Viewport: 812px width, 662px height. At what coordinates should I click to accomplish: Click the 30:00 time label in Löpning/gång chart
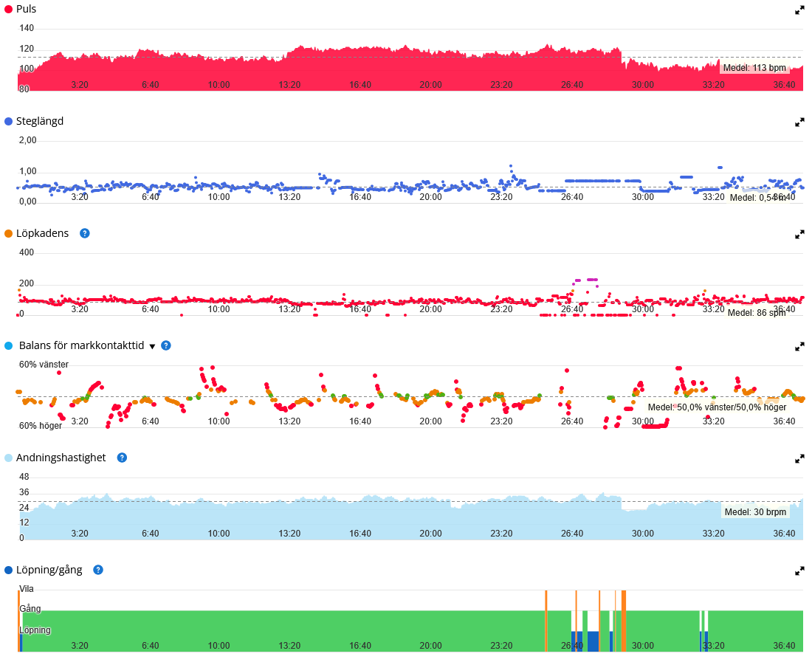[x=643, y=646]
